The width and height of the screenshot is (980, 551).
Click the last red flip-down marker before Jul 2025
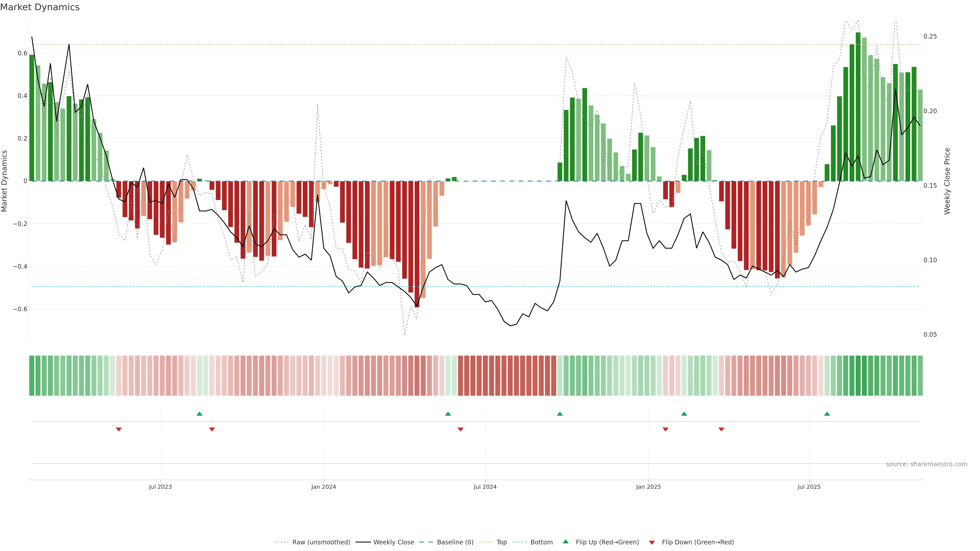pos(721,429)
